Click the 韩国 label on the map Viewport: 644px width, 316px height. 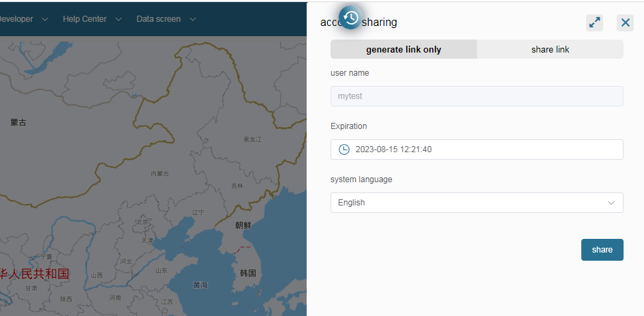247,273
